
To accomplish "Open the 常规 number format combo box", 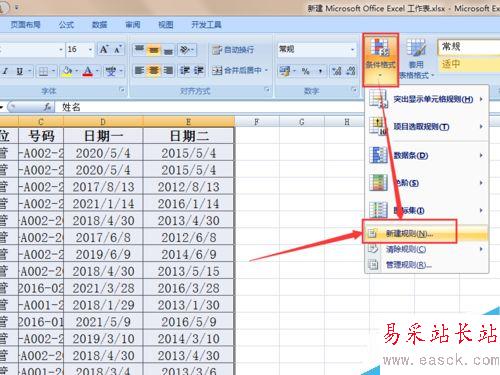I will pos(316,50).
